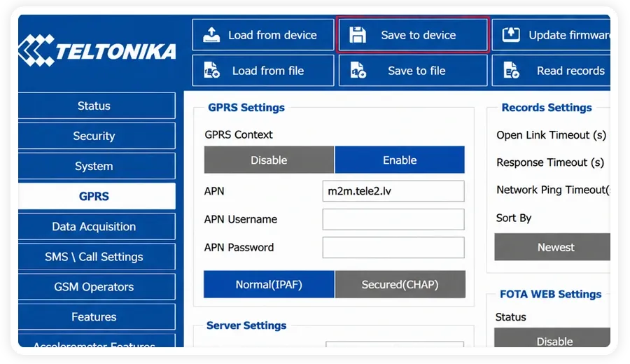Screen dimensions: 630x364
Task: Click the Open Link Timeout (s) label
Action: point(552,135)
